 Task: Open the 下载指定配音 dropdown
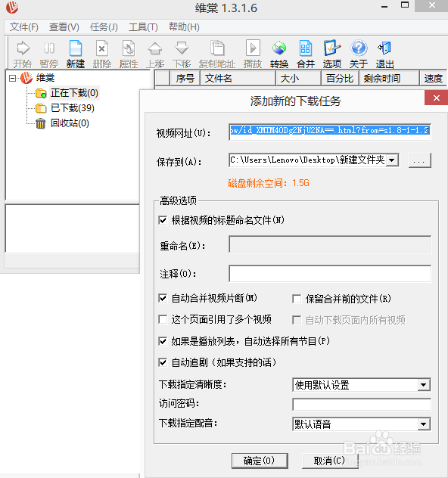[x=424, y=424]
